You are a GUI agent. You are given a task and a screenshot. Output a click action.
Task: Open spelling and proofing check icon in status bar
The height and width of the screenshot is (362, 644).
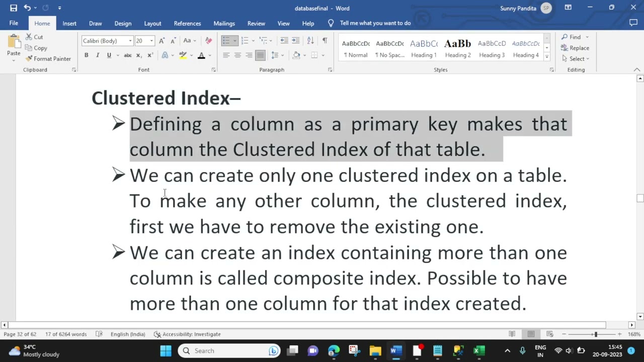(99, 334)
